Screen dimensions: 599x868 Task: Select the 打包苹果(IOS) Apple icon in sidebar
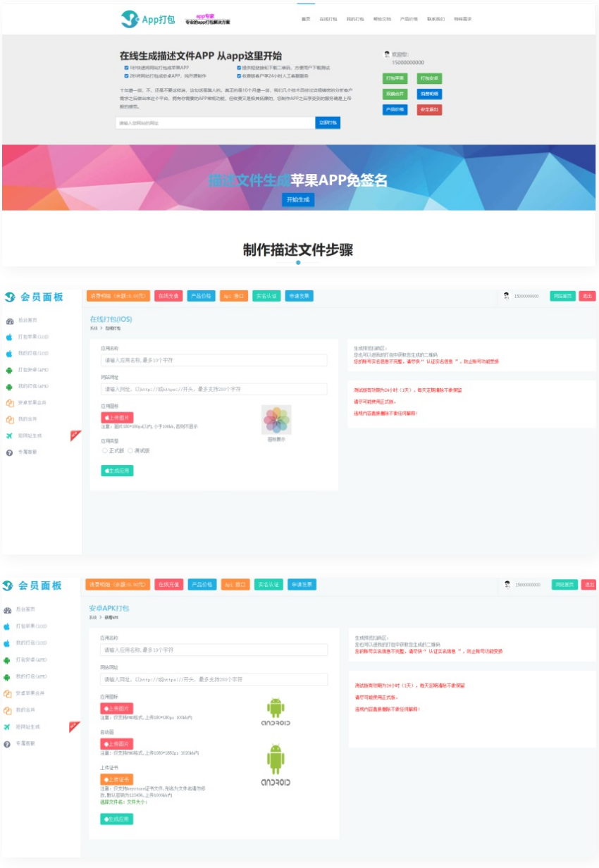10,337
